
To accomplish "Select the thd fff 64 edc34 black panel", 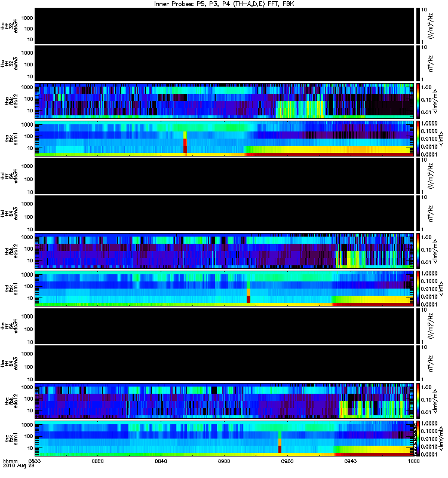I will [225, 176].
